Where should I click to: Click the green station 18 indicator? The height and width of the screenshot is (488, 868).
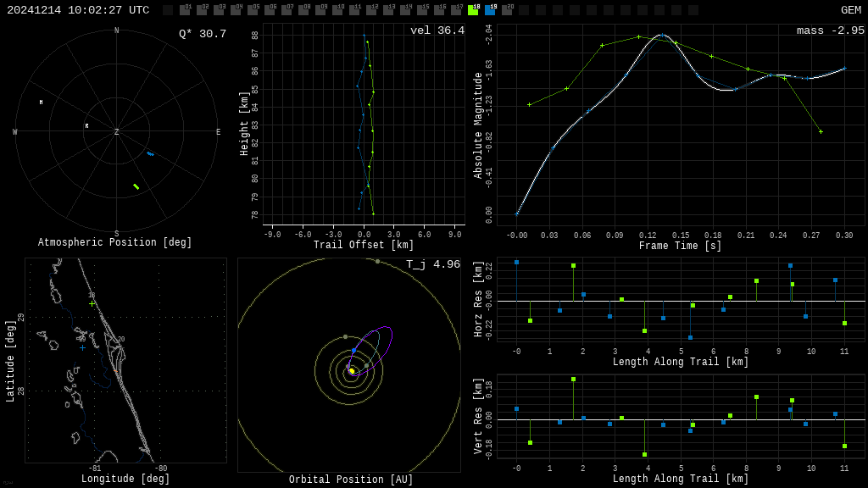pyautogui.click(x=473, y=10)
